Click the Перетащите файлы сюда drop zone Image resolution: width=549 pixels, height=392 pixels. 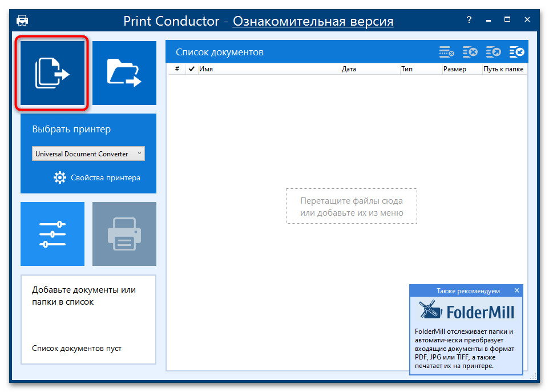pyautogui.click(x=352, y=206)
